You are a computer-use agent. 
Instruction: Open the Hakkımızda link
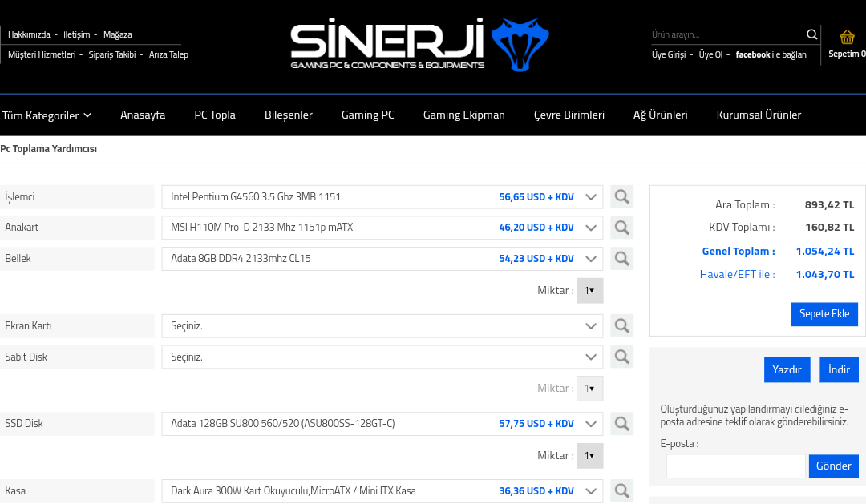click(x=29, y=34)
